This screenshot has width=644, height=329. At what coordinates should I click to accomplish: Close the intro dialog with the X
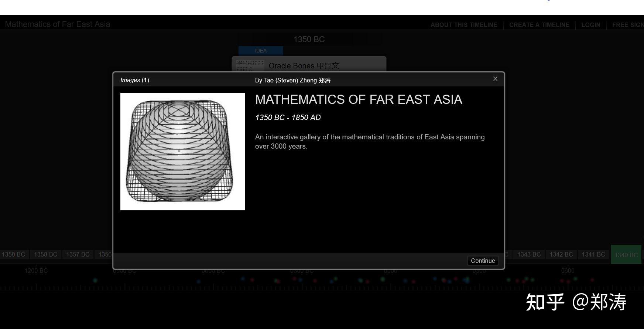tap(495, 79)
